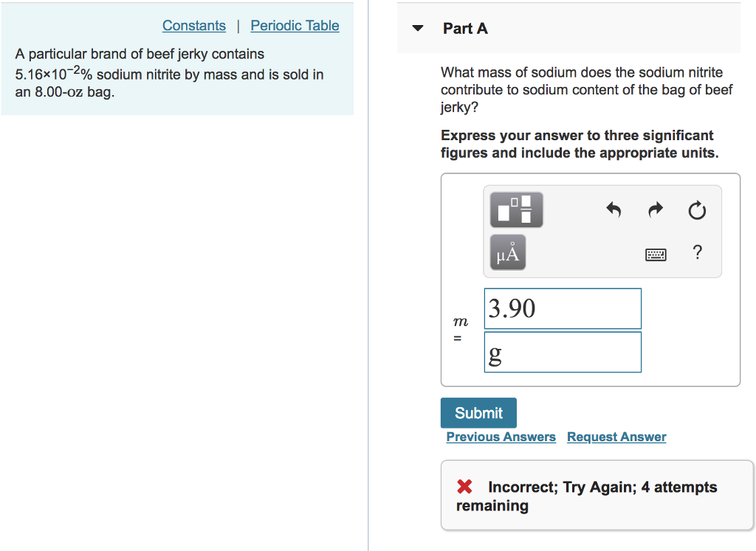Reset the answer field entry
This screenshot has width=756, height=551.
[697, 209]
